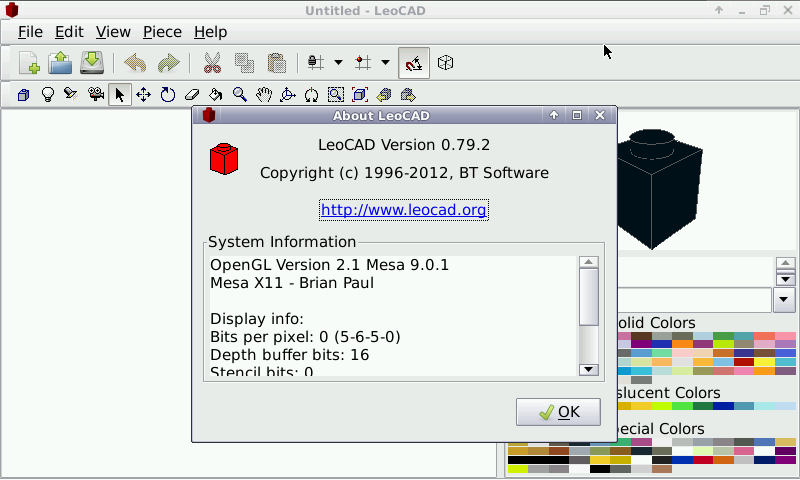Toggle the move snap grid icon
The width and height of the screenshot is (800, 480).
click(363, 63)
